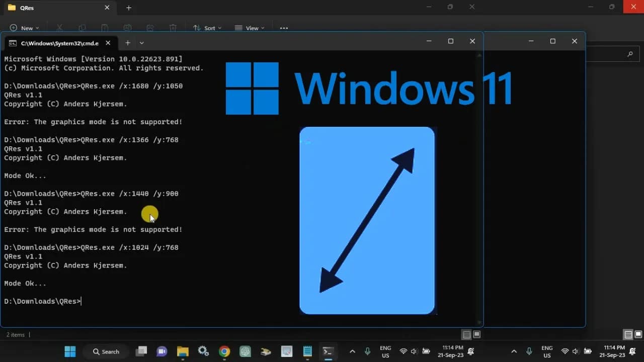The image size is (644, 362).
Task: Select the cmd.exe terminal tab
Action: pyautogui.click(x=60, y=43)
